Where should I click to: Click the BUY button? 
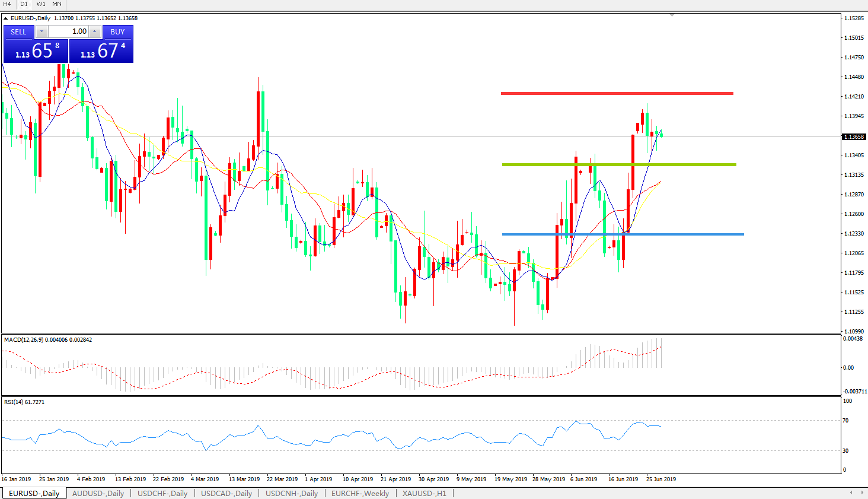point(117,32)
